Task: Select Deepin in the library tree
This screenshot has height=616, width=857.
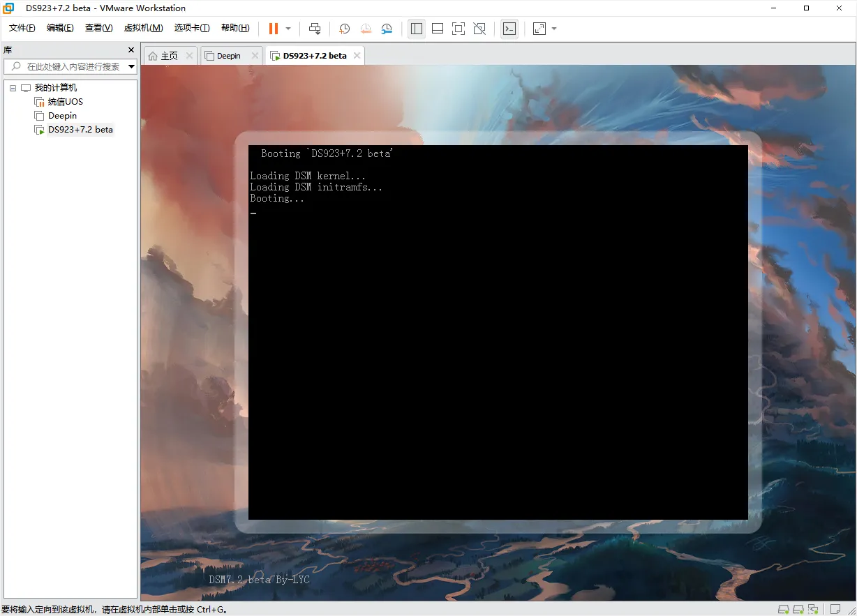Action: pyautogui.click(x=62, y=116)
